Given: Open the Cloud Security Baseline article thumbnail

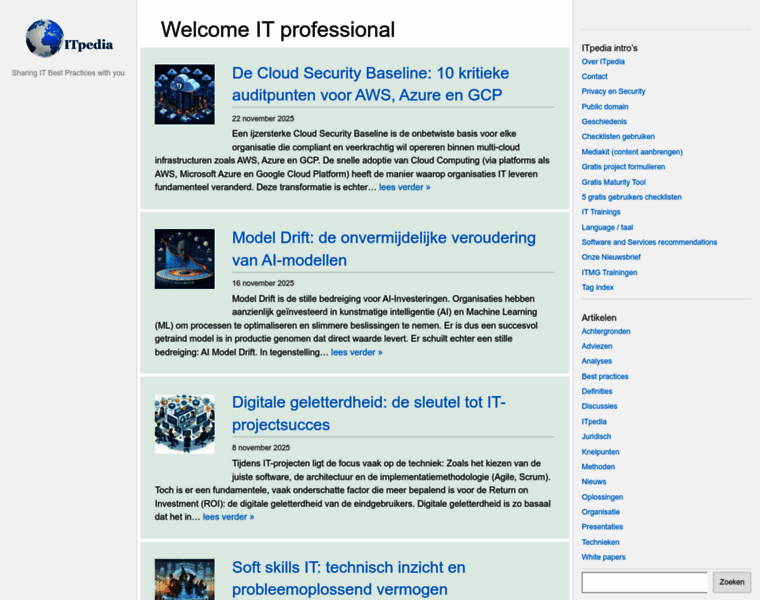Looking at the screenshot, I should pos(185,95).
